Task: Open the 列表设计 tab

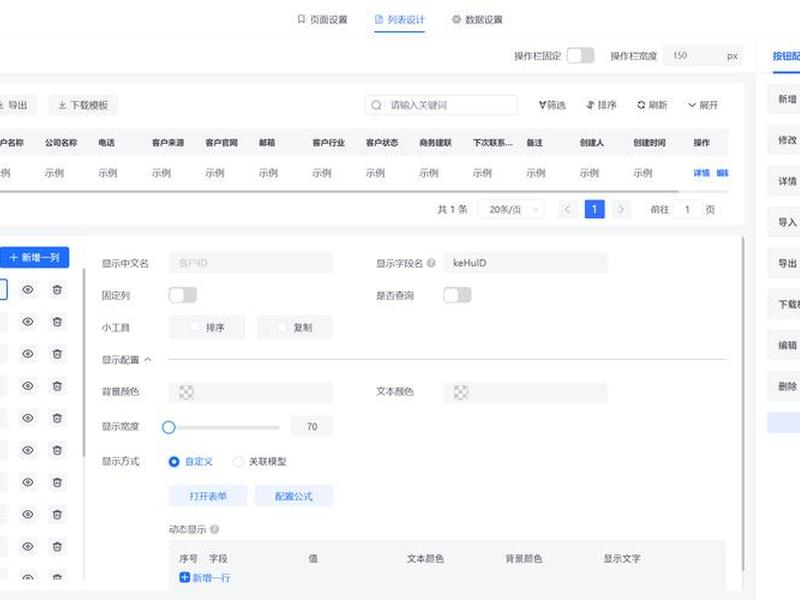Action: [399, 19]
